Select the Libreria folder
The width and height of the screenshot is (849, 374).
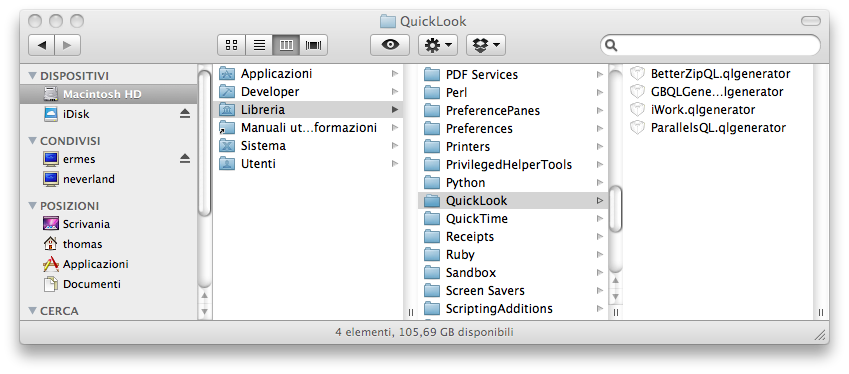[309, 109]
